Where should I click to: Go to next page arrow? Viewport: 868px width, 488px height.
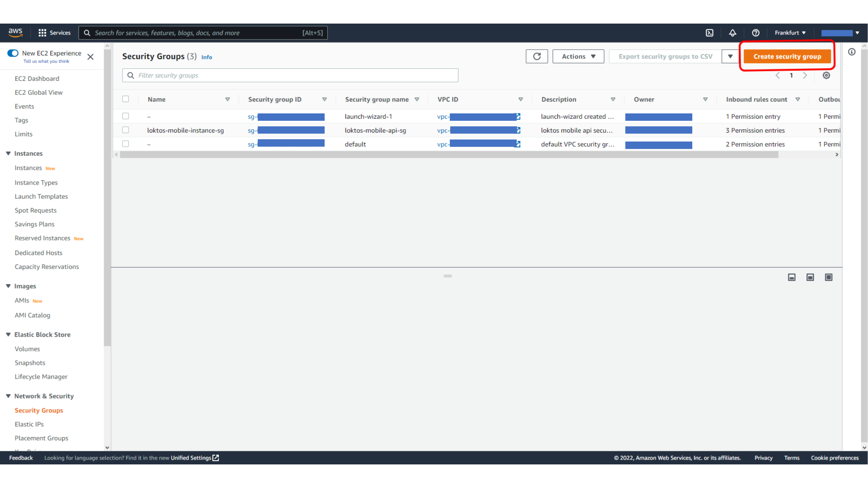(805, 75)
